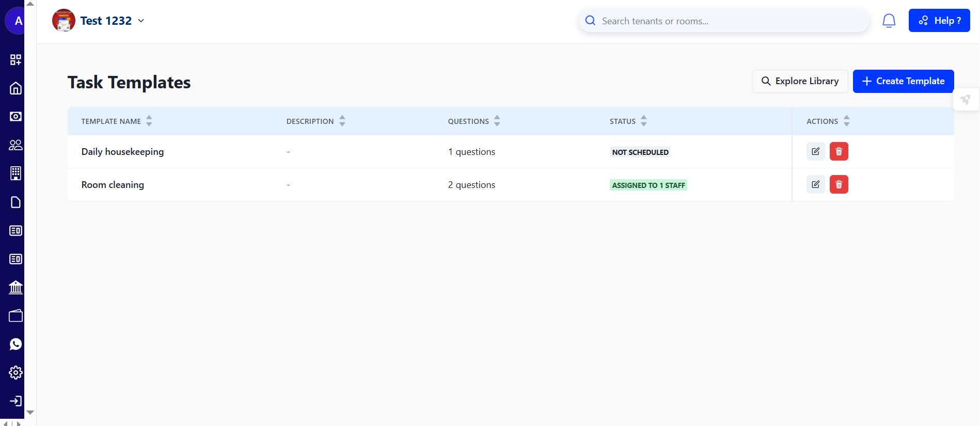Open the Room cleaning template row
980x426 pixels.
click(x=113, y=185)
